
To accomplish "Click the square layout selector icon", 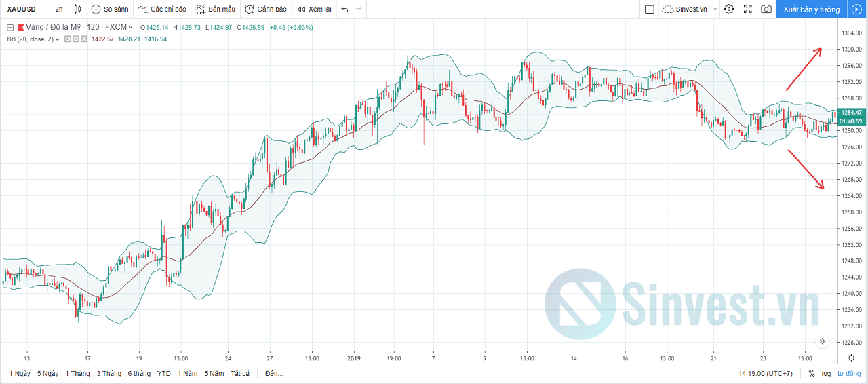I will 649,9.
